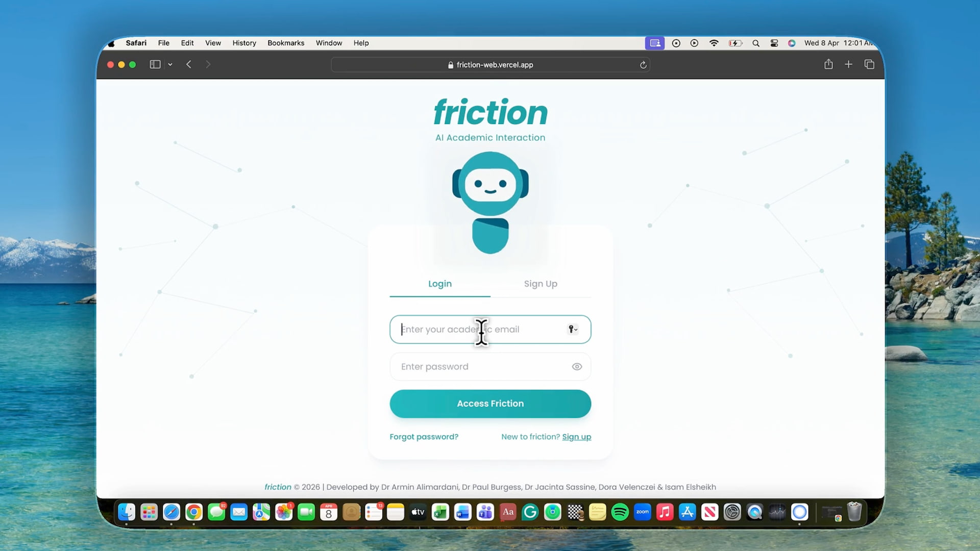This screenshot has height=551, width=980.
Task: Open the battery status menu
Action: [736, 43]
